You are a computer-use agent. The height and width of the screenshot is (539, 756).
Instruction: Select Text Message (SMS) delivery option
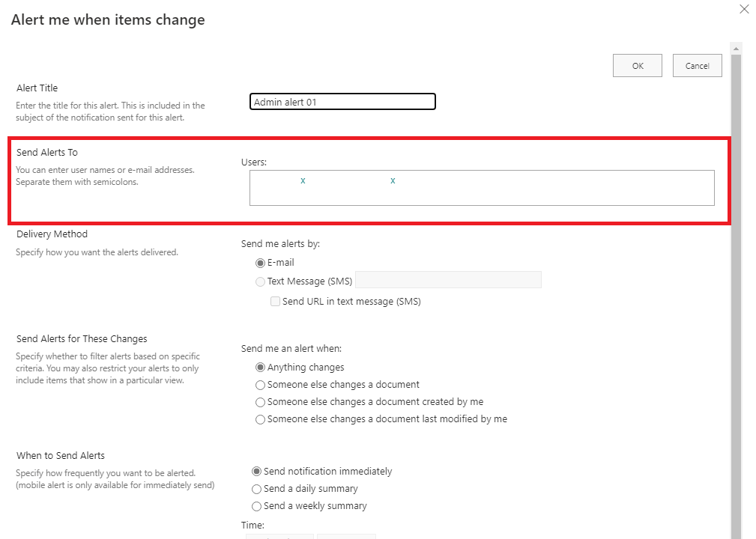(x=260, y=281)
